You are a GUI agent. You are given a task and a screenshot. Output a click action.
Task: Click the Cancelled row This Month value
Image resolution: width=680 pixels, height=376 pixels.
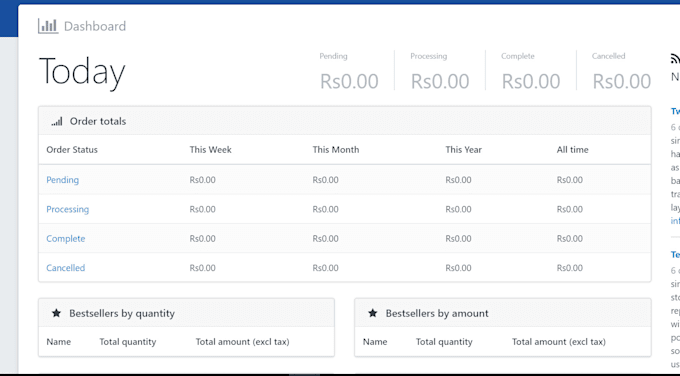[x=326, y=268]
